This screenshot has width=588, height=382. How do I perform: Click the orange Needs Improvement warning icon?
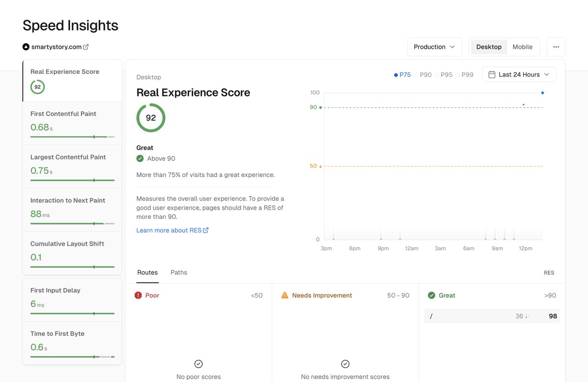click(285, 295)
